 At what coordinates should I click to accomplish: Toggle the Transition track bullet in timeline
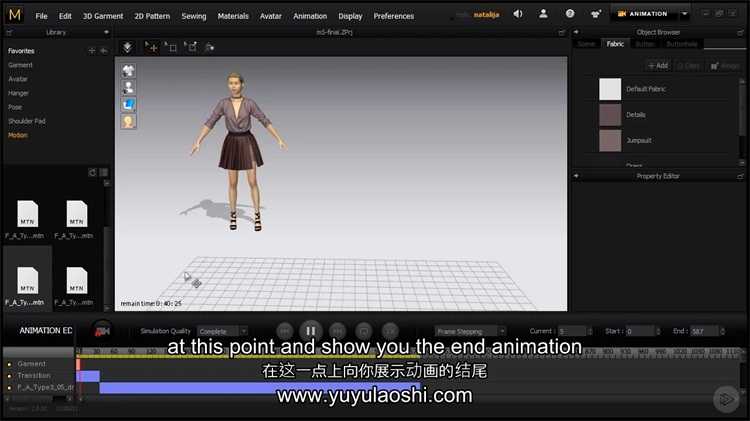[x=9, y=375]
